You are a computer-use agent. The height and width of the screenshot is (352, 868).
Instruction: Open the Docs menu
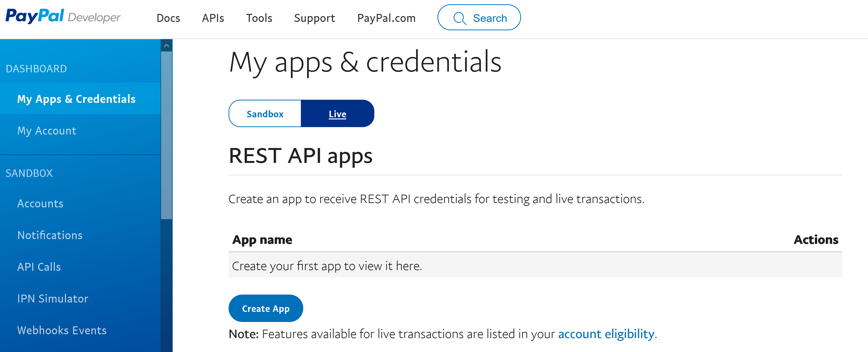168,18
